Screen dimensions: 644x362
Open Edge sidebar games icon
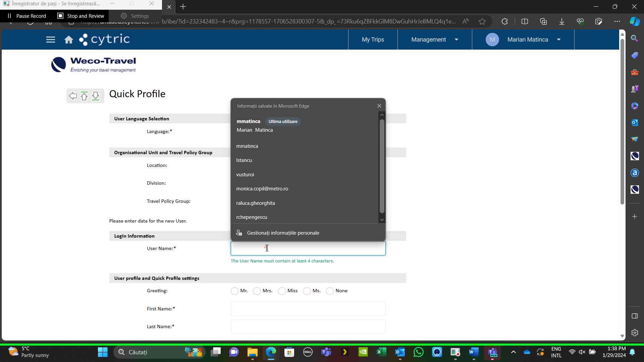pyautogui.click(x=635, y=89)
